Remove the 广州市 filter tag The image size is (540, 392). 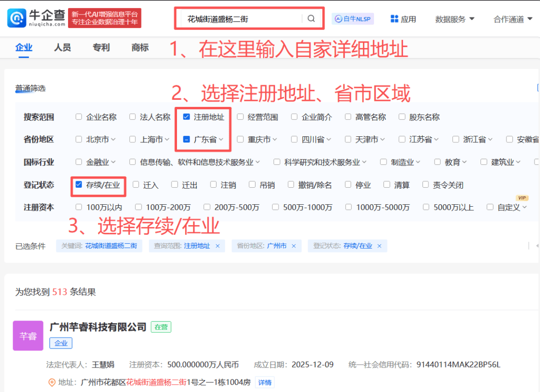[294, 246]
